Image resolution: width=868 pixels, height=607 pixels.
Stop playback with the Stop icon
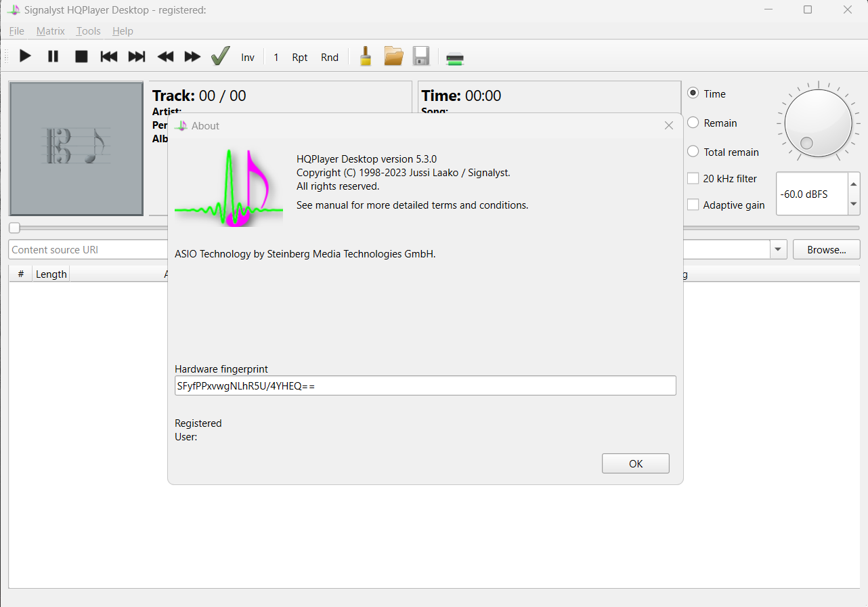coord(81,56)
